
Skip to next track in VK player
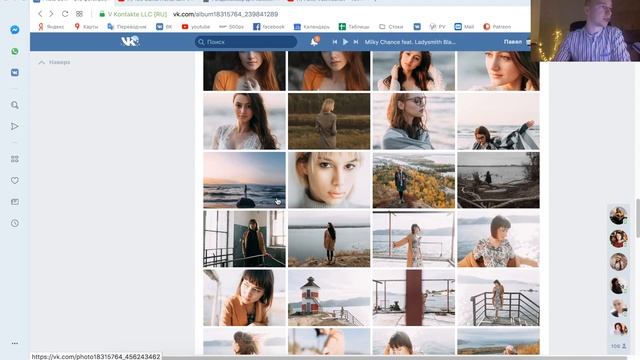coord(356,42)
